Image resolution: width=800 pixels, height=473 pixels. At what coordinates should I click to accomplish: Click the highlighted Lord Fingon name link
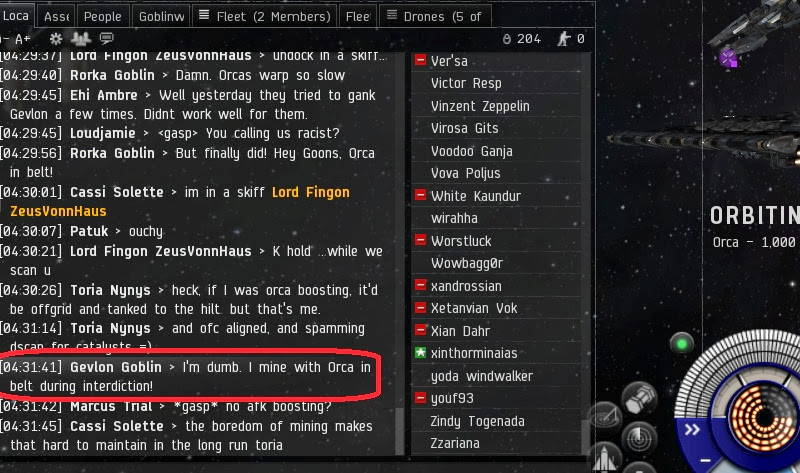pyautogui.click(x=311, y=192)
